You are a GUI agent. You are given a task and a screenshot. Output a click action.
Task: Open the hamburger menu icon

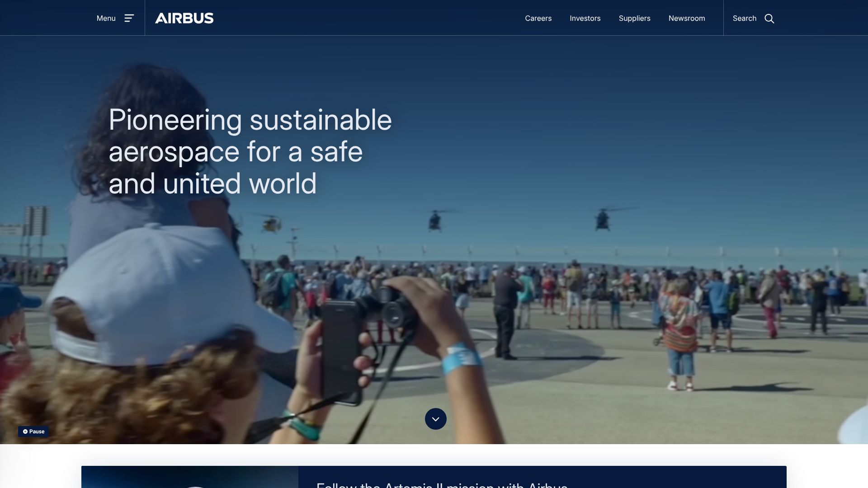[129, 18]
